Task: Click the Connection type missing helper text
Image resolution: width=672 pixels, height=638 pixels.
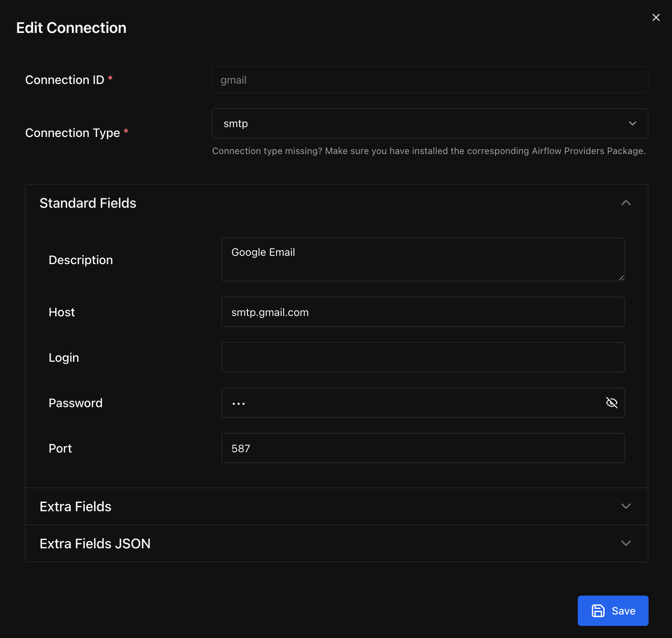Action: [429, 151]
